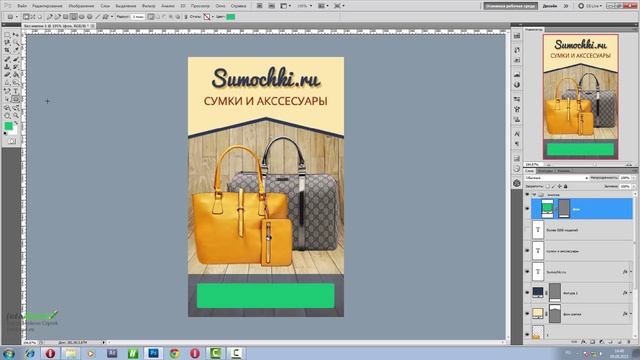640x360 pixels.
Task: Click the radius input field
Action: tap(138, 17)
